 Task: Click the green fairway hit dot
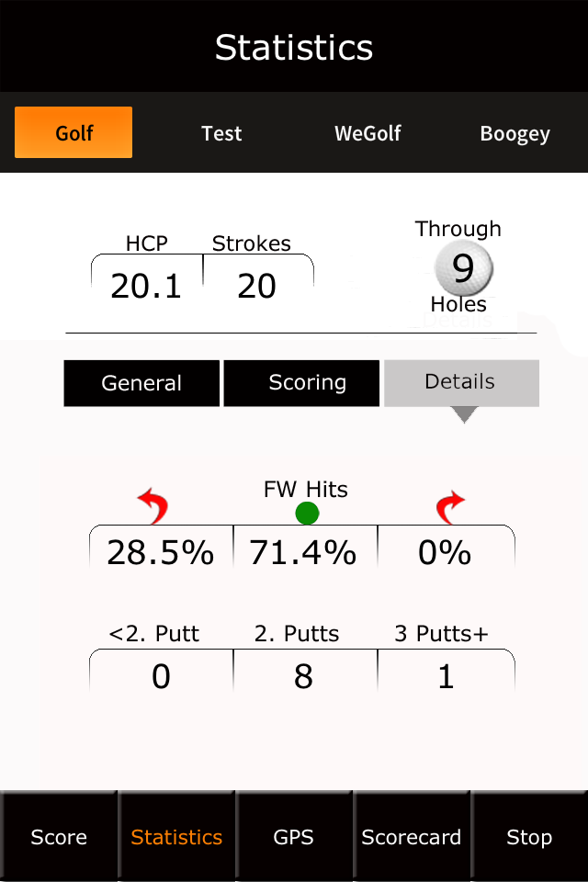pos(307,513)
